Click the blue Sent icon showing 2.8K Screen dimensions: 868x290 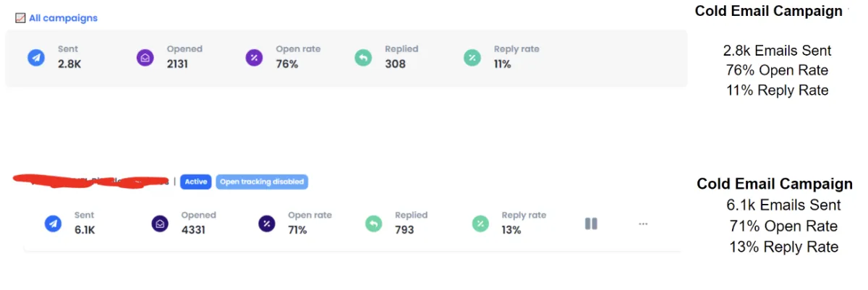tap(36, 57)
